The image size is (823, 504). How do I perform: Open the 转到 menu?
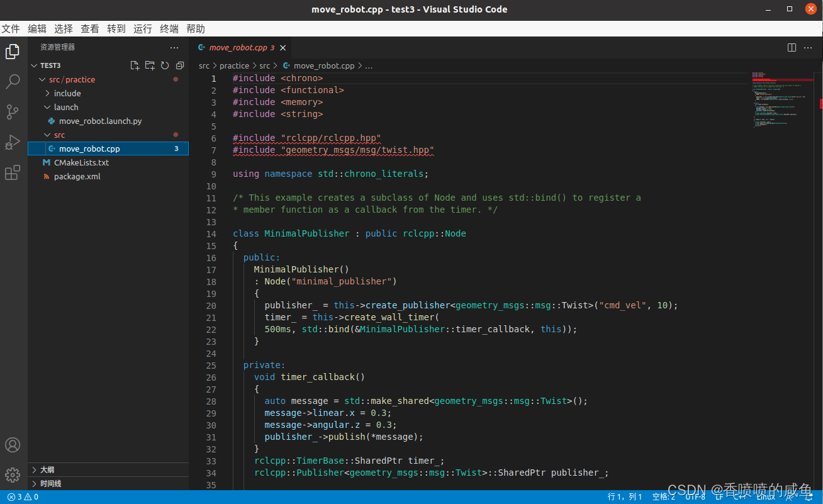point(116,29)
